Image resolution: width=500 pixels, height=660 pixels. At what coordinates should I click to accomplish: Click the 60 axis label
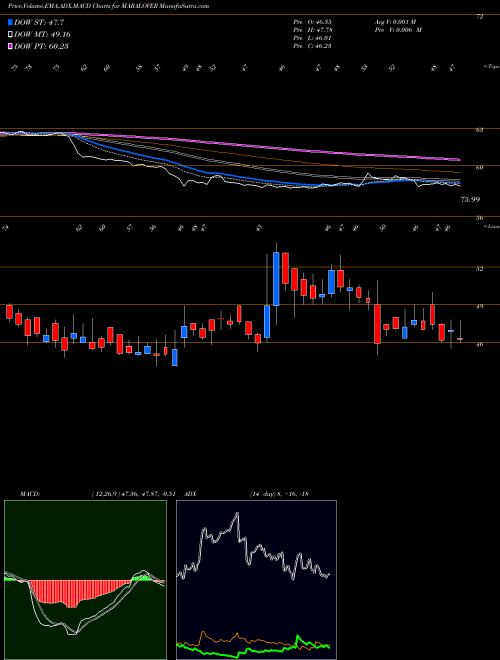(x=479, y=168)
